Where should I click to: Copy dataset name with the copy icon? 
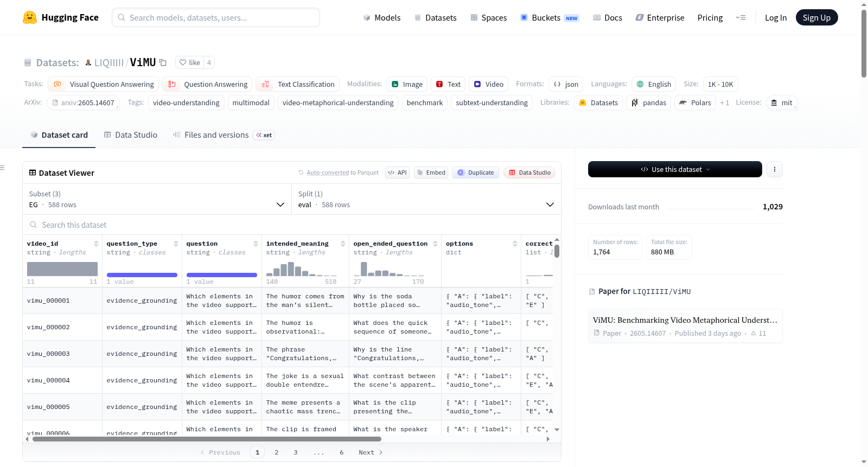(x=163, y=62)
